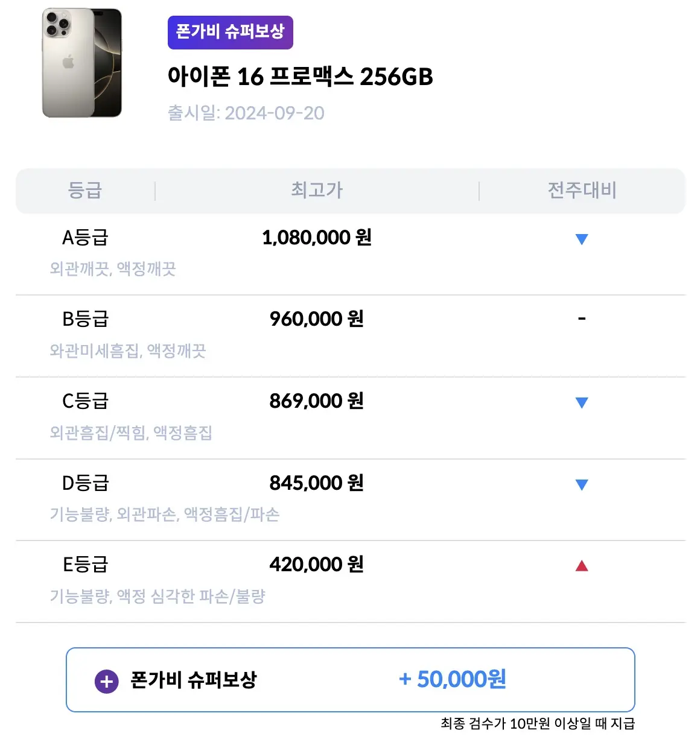Click the 최종 검수가 10만원 이상일 때 지급 note

537,723
